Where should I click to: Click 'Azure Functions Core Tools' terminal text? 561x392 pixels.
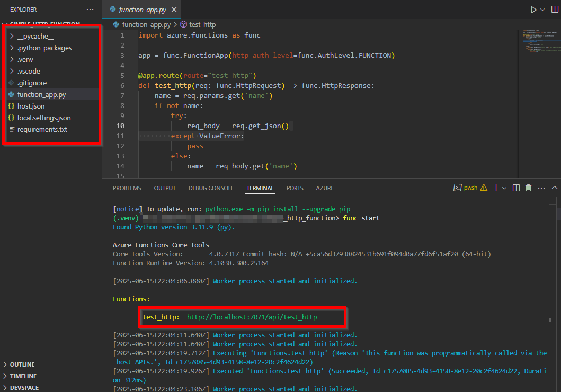pos(161,245)
